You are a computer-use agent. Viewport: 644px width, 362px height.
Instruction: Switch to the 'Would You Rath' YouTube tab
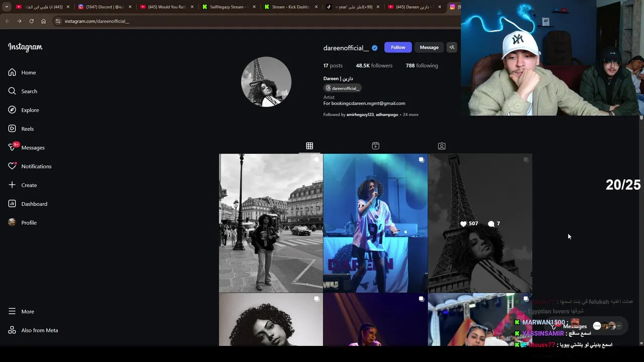pyautogui.click(x=166, y=7)
